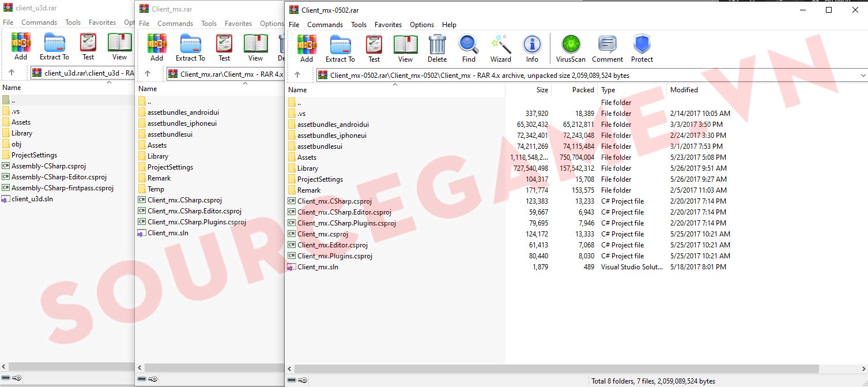Click Extract To in client_u3d.rar window

(54, 46)
